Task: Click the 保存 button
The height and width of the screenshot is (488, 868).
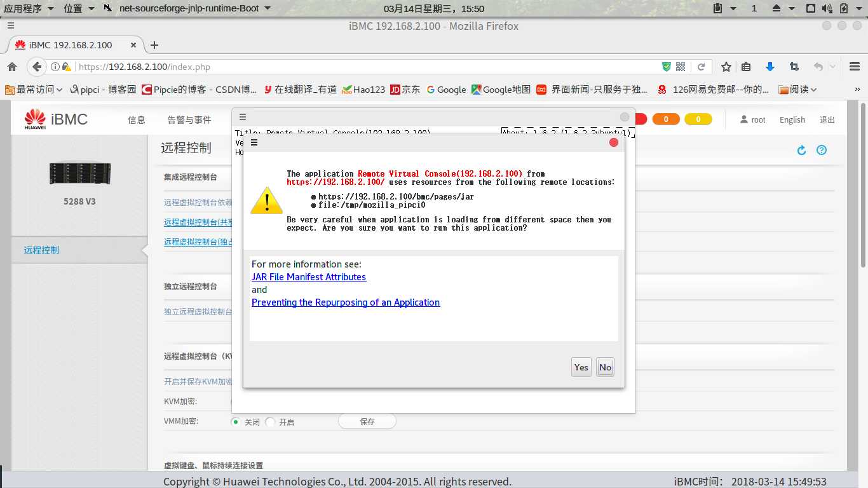Action: (x=367, y=421)
